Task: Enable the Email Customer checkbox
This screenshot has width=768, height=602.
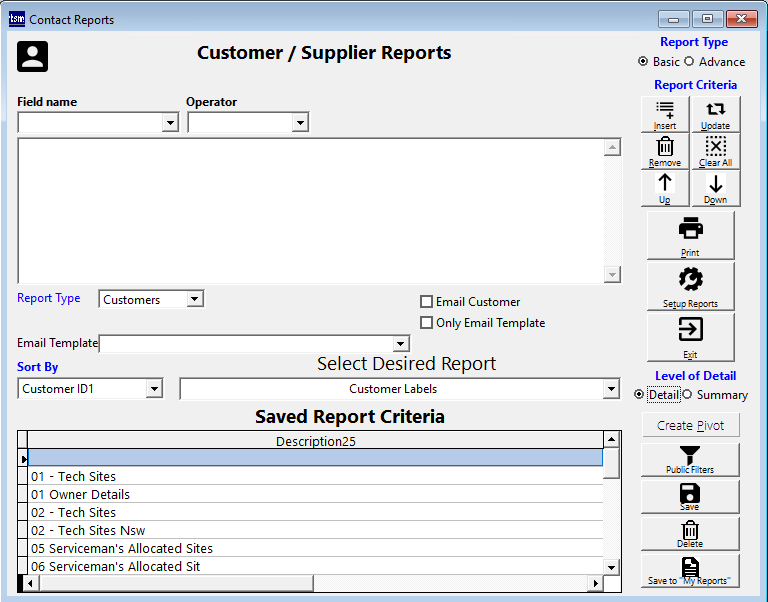Action: pyautogui.click(x=427, y=302)
